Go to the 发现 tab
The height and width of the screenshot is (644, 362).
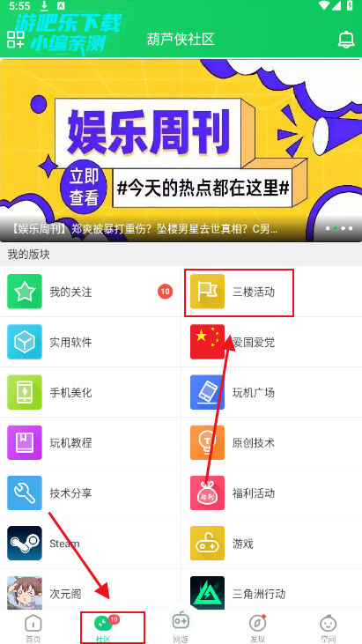[x=257, y=628]
